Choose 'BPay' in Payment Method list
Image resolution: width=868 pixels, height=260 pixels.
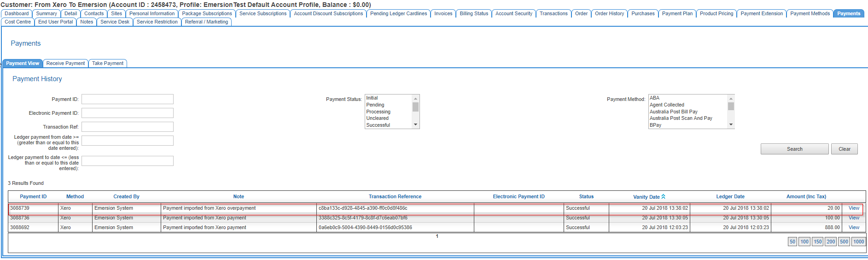click(655, 125)
